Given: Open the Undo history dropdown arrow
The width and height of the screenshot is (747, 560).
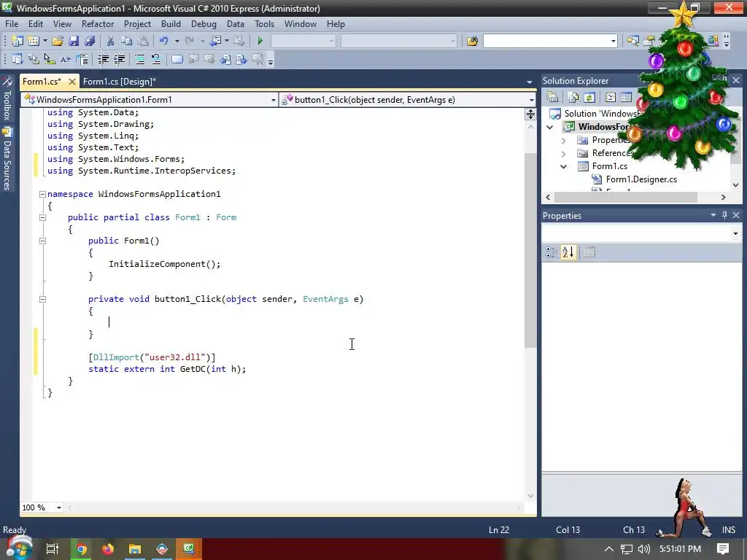Looking at the screenshot, I should 177,41.
